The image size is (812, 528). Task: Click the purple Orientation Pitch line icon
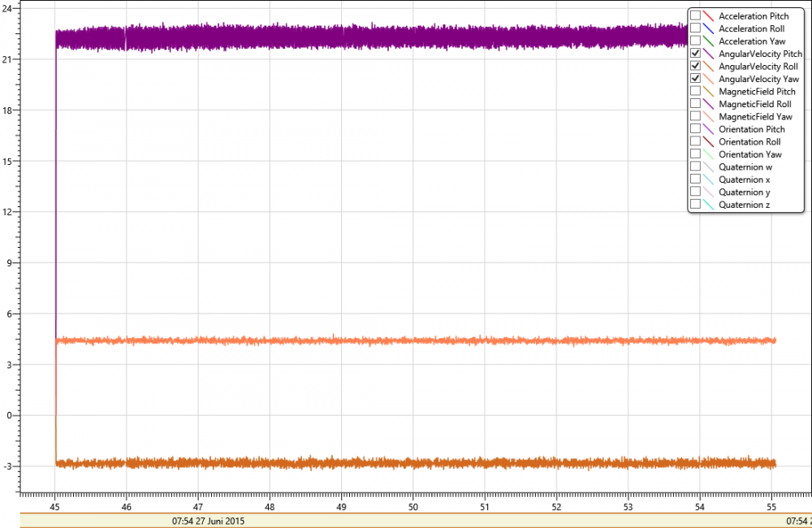coord(708,129)
